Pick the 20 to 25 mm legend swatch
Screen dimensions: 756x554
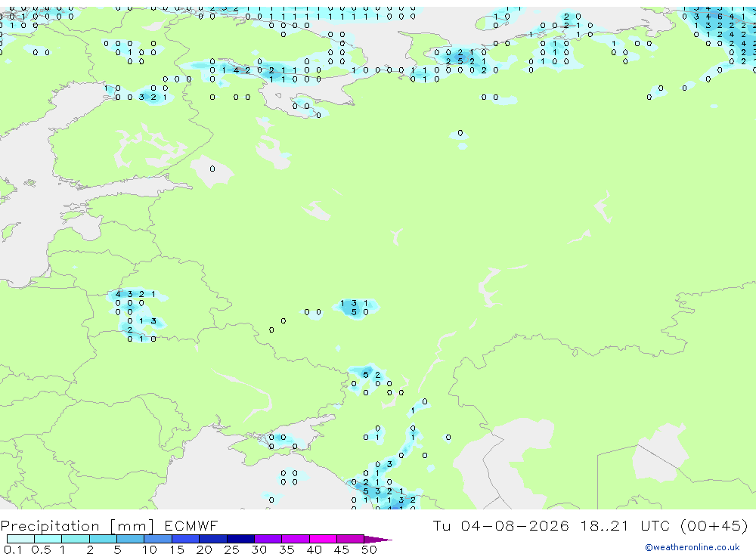213,539
